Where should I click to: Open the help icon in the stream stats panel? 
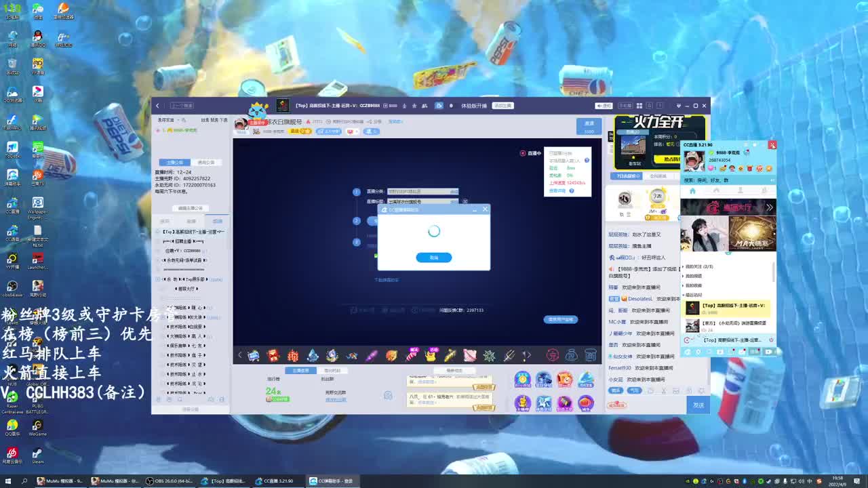[x=587, y=160]
